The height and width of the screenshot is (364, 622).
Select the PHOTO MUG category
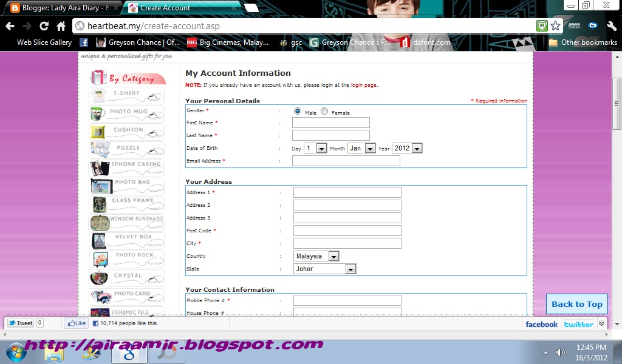[x=126, y=113]
